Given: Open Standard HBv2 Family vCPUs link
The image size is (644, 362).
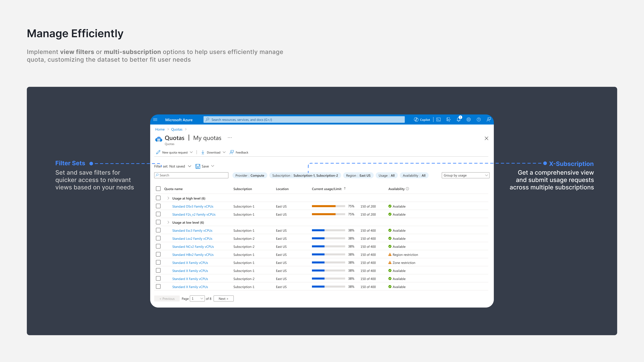Looking at the screenshot, I should point(193,255).
